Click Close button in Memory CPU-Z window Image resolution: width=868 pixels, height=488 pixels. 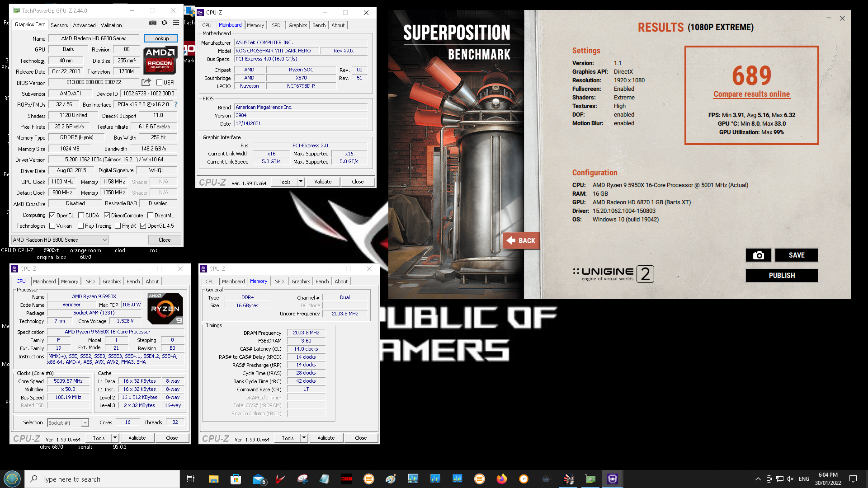pyautogui.click(x=361, y=438)
